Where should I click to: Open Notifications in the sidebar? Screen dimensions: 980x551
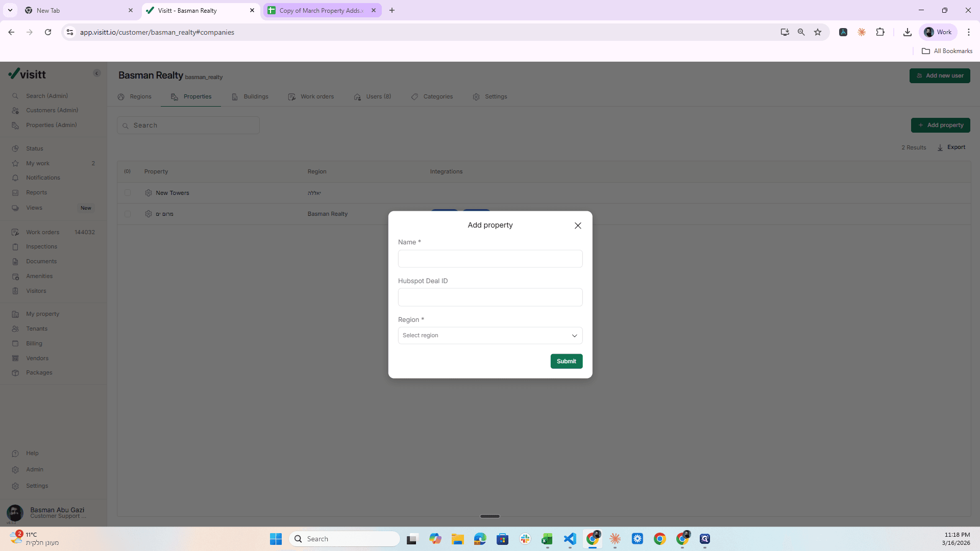click(x=43, y=178)
